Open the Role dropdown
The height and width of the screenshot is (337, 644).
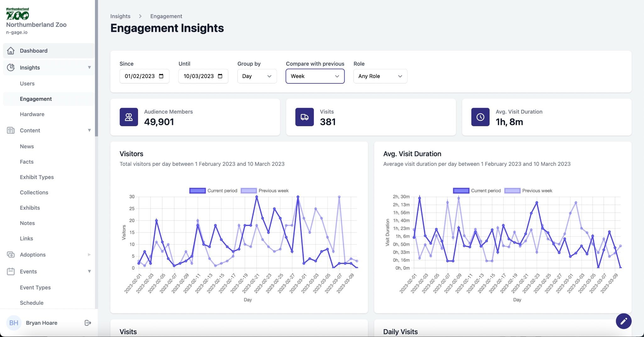[x=380, y=76]
